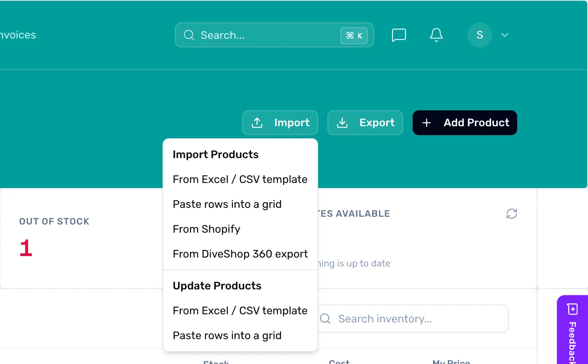Open the Import dropdown button

[280, 123]
